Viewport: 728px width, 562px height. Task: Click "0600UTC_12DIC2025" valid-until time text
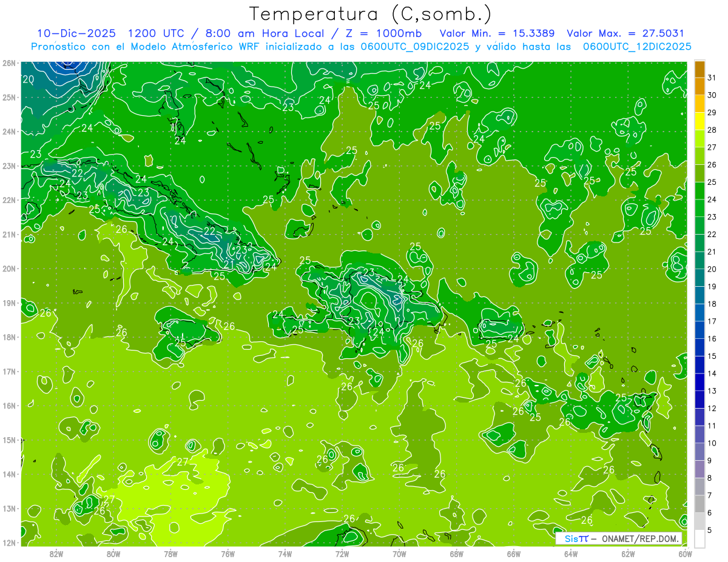pyautogui.click(x=637, y=46)
